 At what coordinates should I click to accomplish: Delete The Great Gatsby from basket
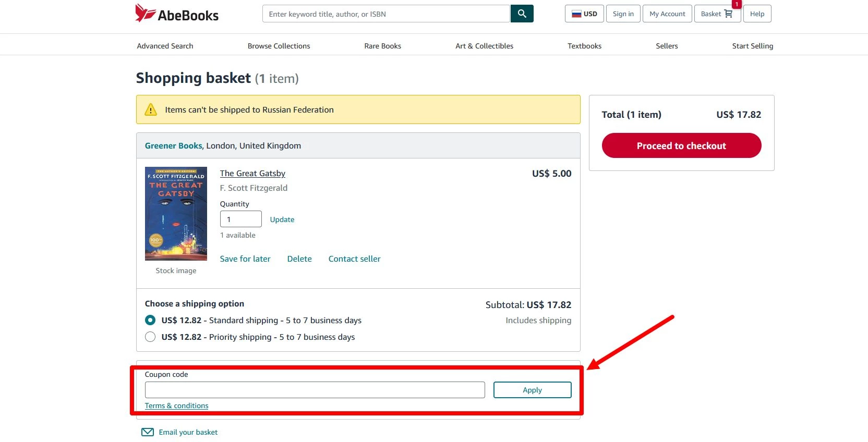click(299, 259)
